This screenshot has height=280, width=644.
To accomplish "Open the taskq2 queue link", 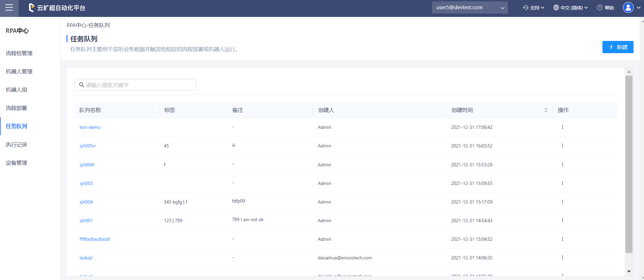I will pyautogui.click(x=86, y=258).
